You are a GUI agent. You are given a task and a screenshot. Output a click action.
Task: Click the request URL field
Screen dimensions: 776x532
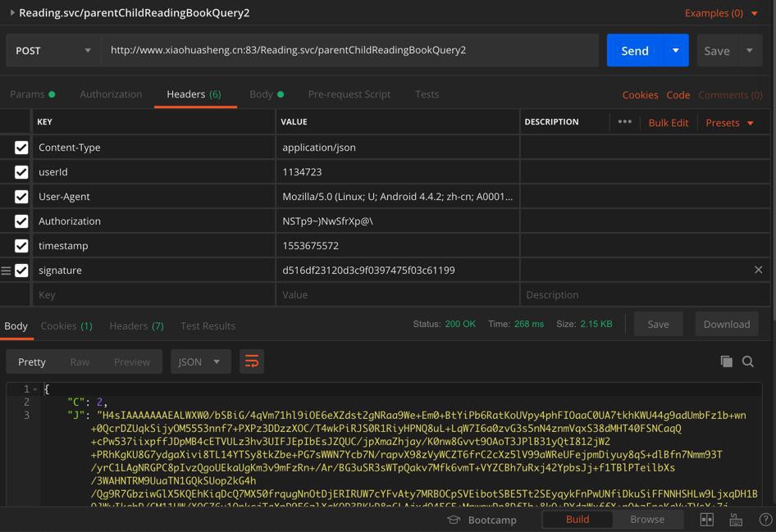(349, 51)
